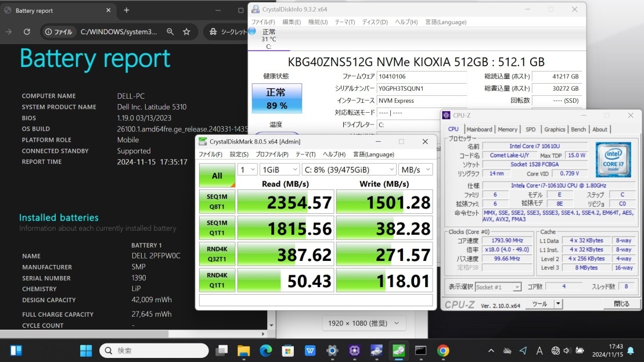Run the RND4K Q32T1 test

[x=217, y=255]
